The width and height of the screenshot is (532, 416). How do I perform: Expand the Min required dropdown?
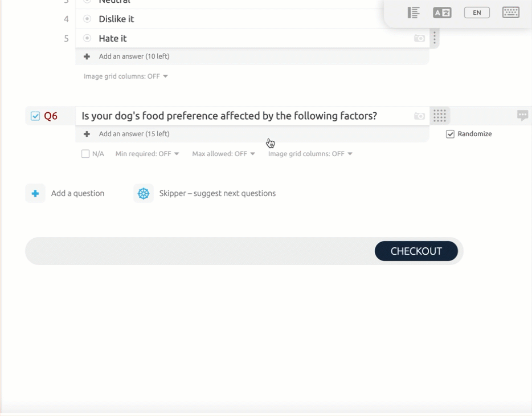(147, 154)
